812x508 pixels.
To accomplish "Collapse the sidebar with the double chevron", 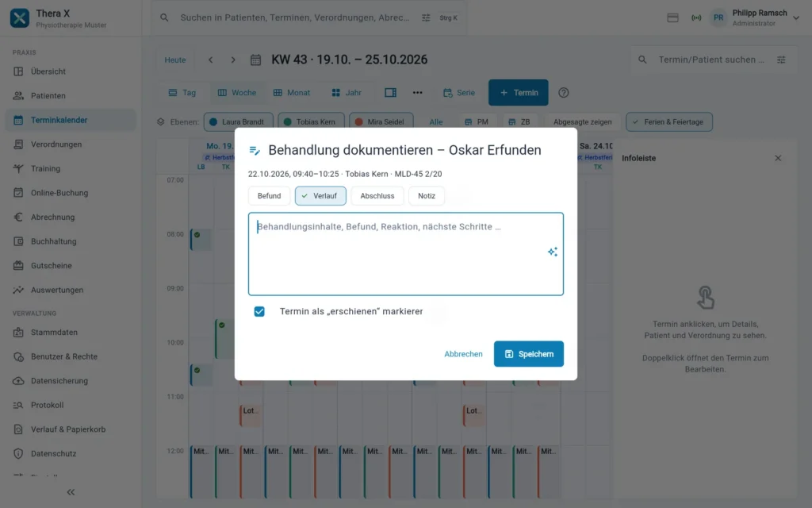I will tap(71, 492).
